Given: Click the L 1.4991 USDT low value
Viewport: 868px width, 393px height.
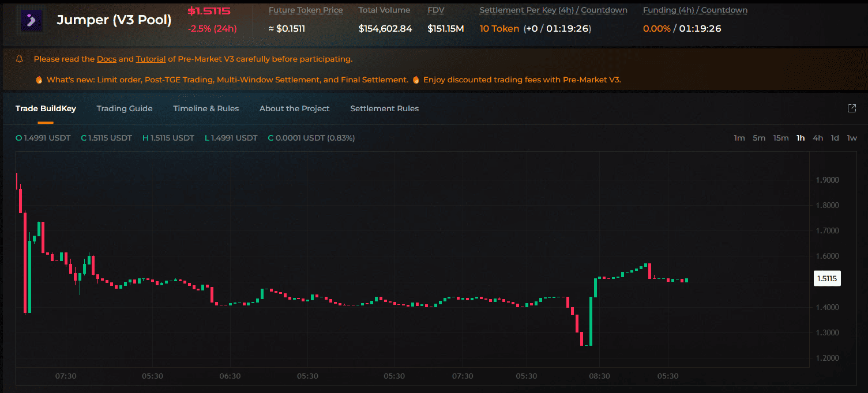Looking at the screenshot, I should click(231, 138).
